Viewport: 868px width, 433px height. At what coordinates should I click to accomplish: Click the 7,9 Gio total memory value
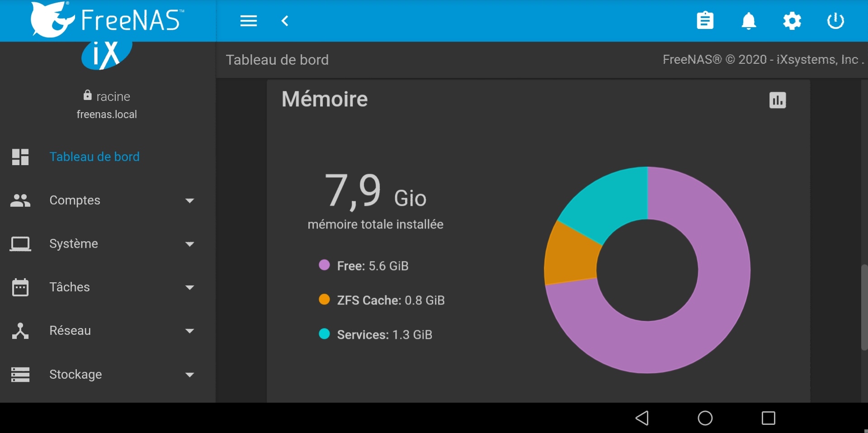(375, 191)
